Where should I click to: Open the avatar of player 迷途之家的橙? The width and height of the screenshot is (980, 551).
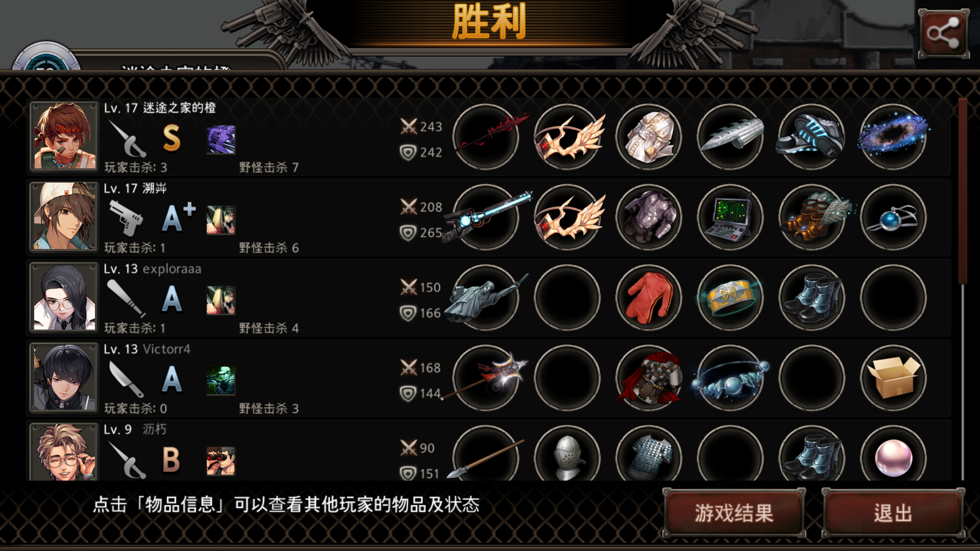[64, 136]
